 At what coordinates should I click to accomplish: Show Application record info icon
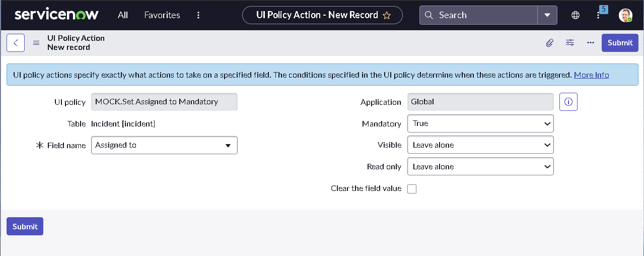tap(568, 102)
